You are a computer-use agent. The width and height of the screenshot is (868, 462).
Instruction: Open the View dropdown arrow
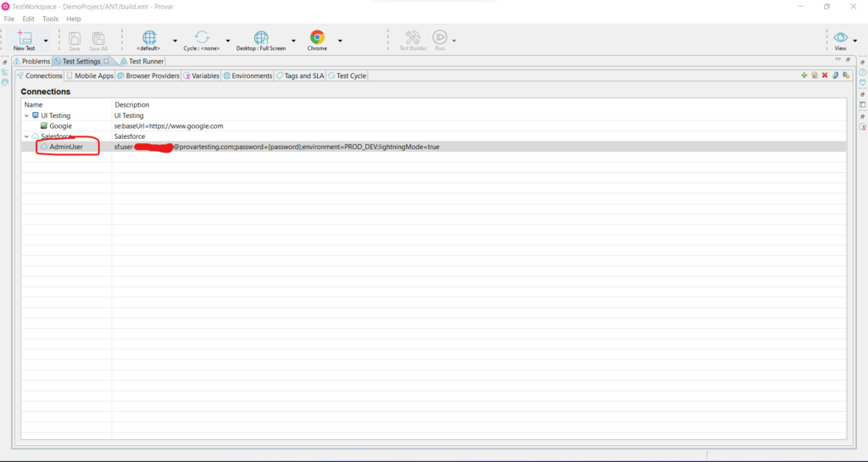[855, 41]
